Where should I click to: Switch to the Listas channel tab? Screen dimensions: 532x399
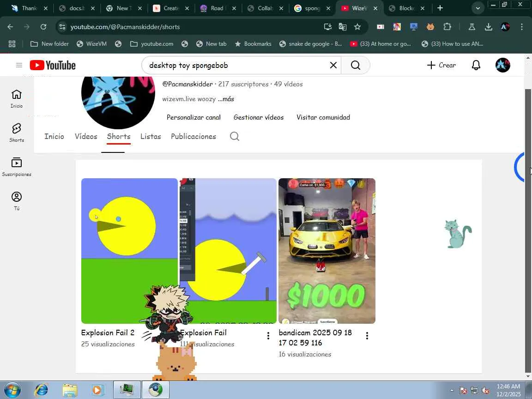click(x=151, y=136)
